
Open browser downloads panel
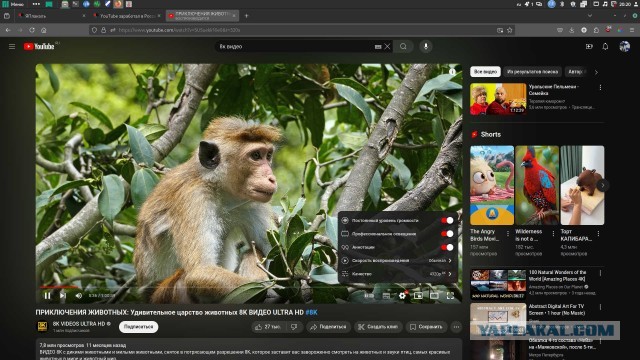[571, 30]
